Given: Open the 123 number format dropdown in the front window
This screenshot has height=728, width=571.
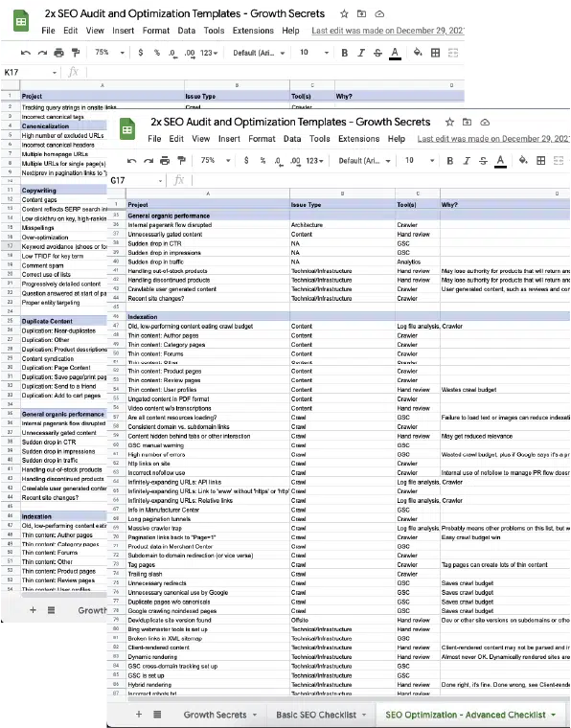Looking at the screenshot, I should pyautogui.click(x=314, y=161).
